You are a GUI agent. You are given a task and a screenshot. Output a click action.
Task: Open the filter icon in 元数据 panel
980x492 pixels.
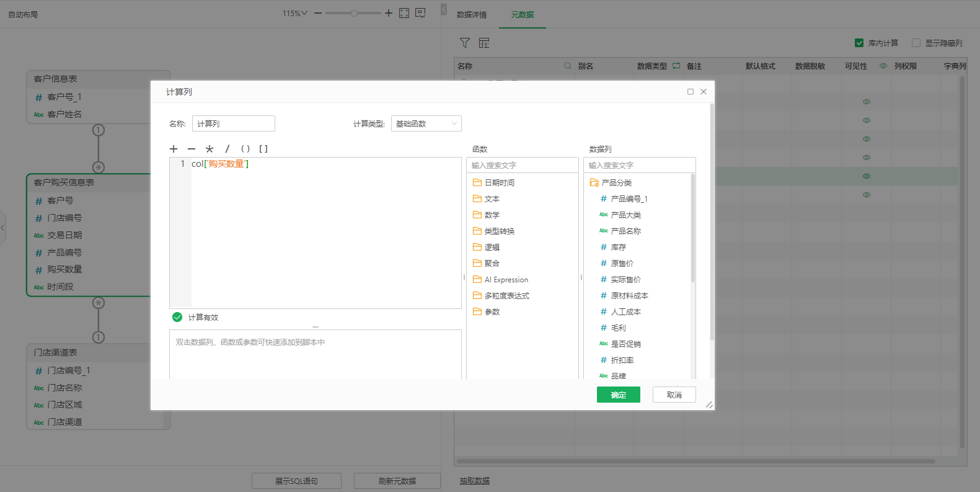coord(465,43)
